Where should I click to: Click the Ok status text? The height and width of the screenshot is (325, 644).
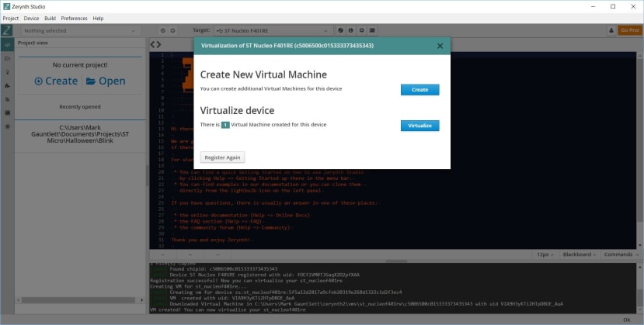pyautogui.click(x=626, y=320)
